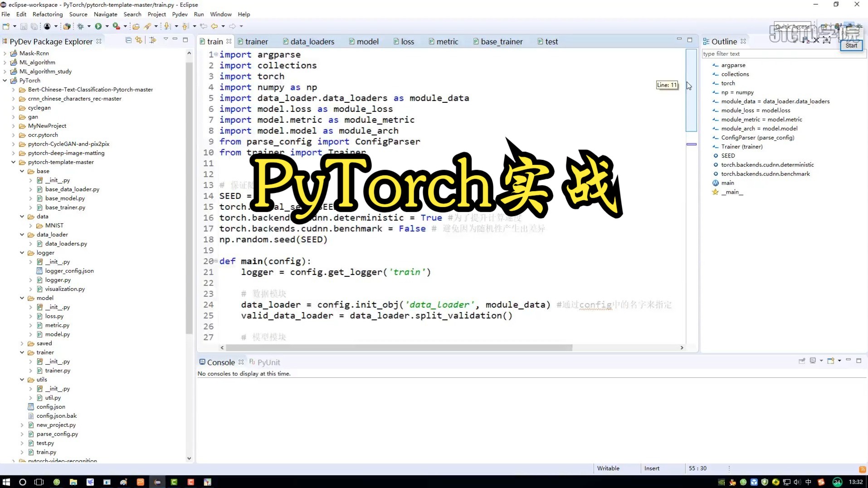Click the Debug bug toolbar icon

click(80, 26)
